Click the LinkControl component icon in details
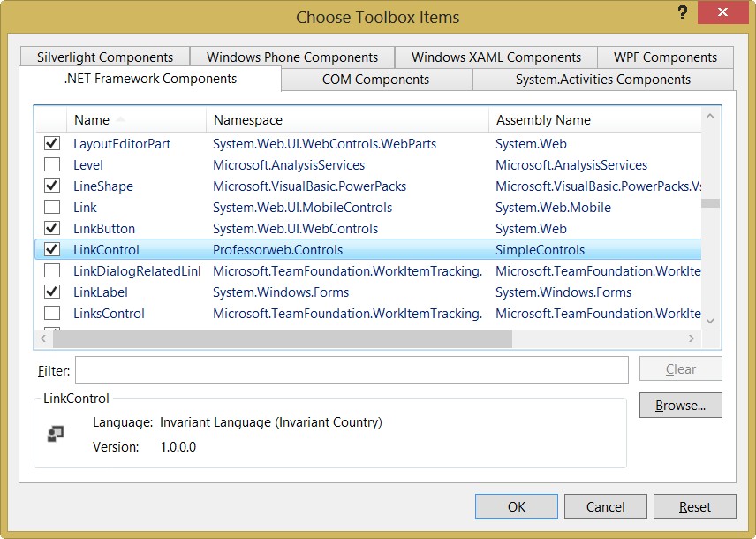 tap(56, 434)
